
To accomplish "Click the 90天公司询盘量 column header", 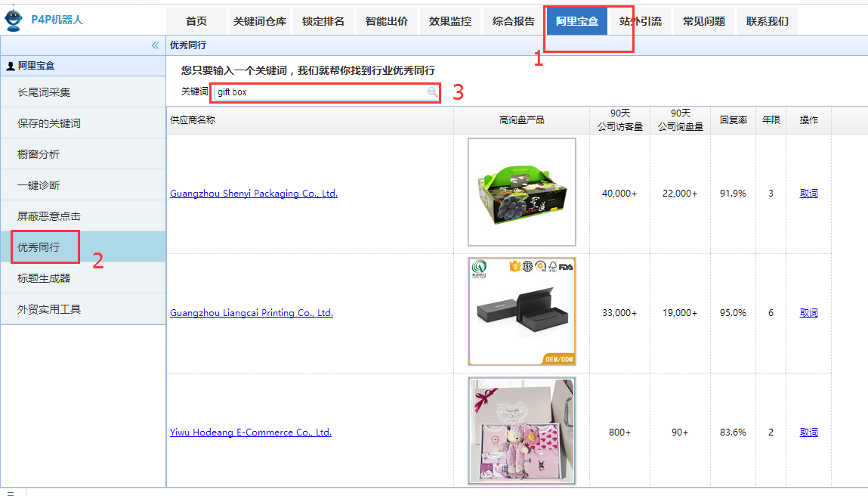I will [681, 119].
